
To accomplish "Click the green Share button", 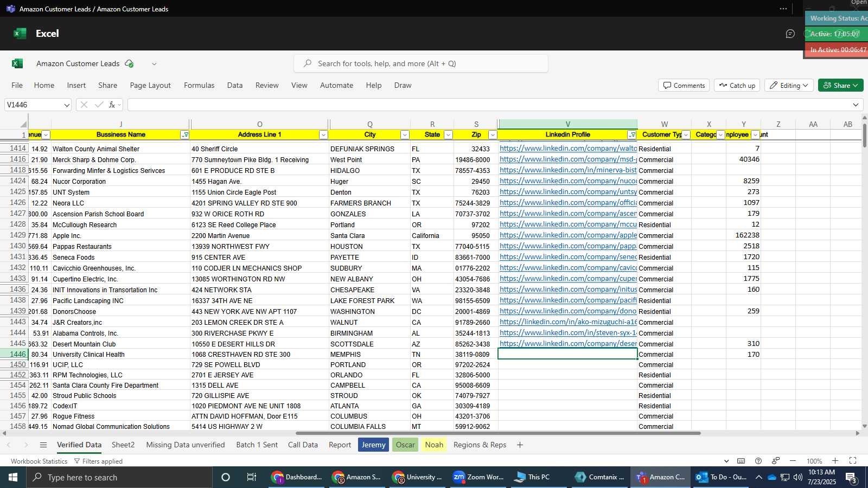I will (840, 85).
